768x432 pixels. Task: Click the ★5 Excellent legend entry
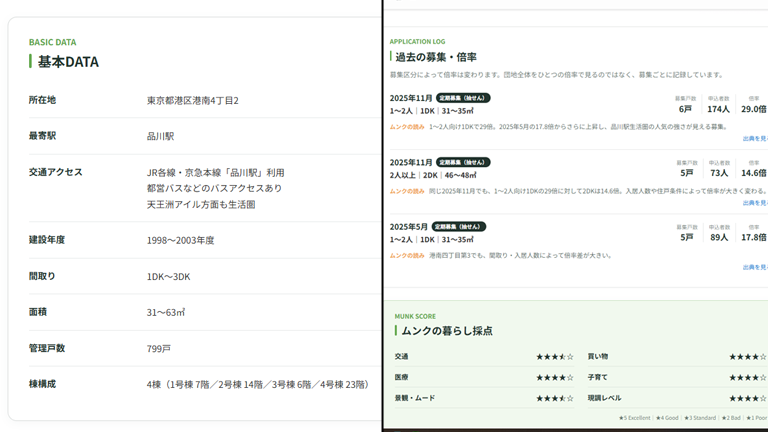(635, 418)
